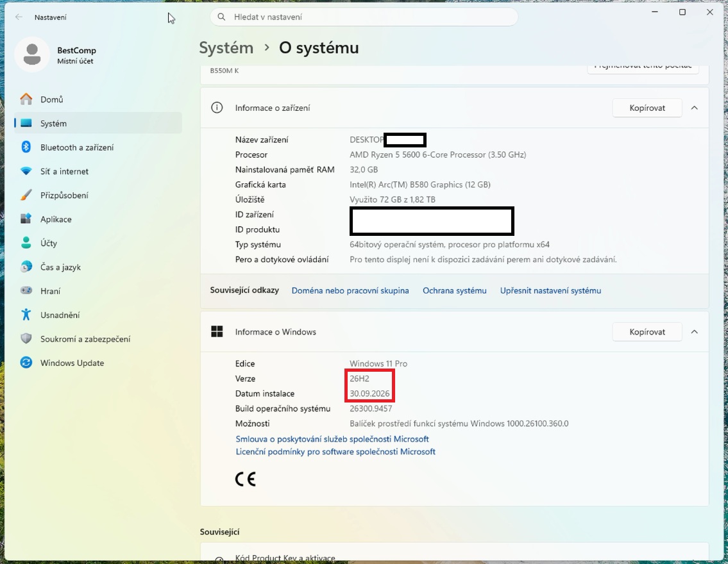Click the Aplikace icon in sidebar
The height and width of the screenshot is (564, 728).
26,219
